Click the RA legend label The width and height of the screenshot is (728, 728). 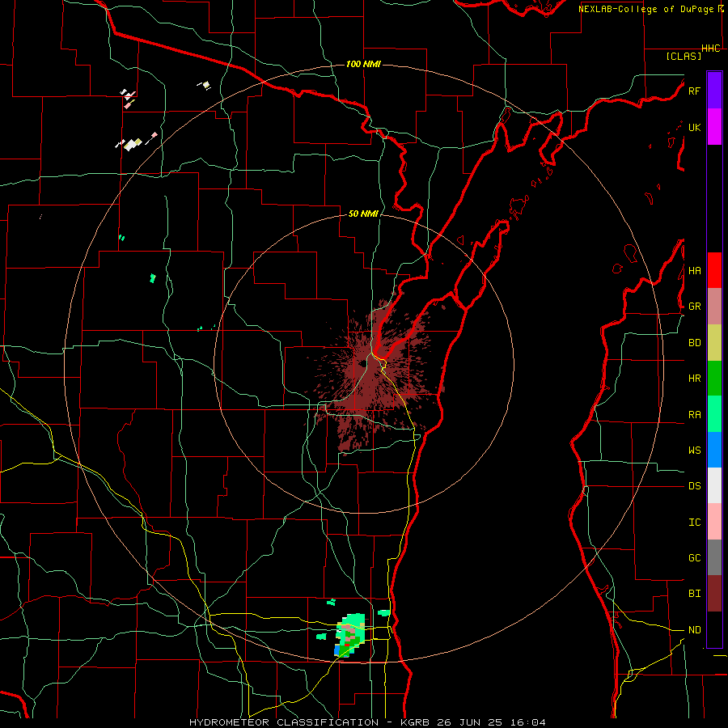tap(694, 415)
